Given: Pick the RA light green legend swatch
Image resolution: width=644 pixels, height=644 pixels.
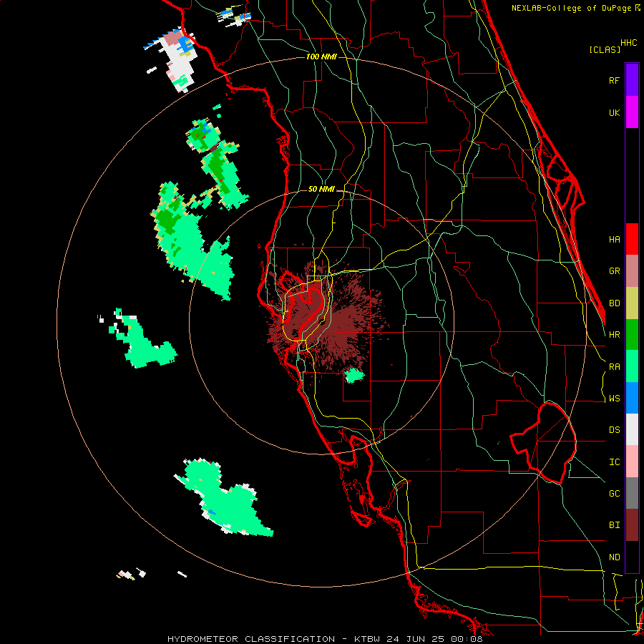Looking at the screenshot, I should coord(632,366).
